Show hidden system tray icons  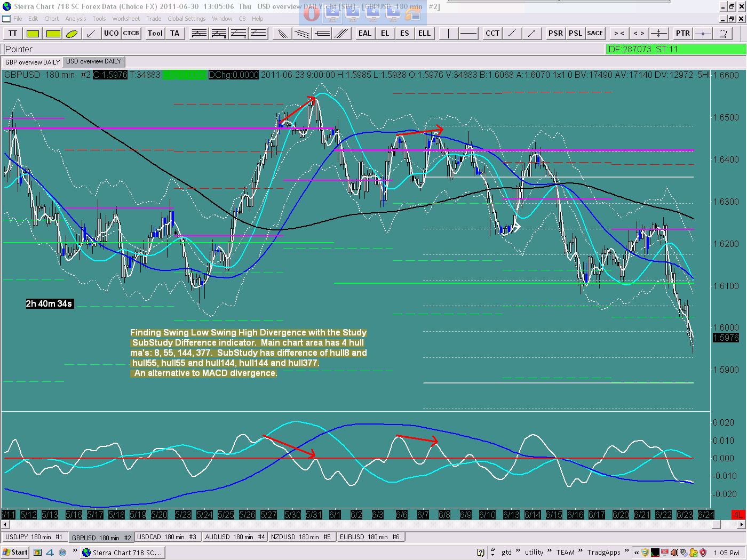tap(637, 553)
